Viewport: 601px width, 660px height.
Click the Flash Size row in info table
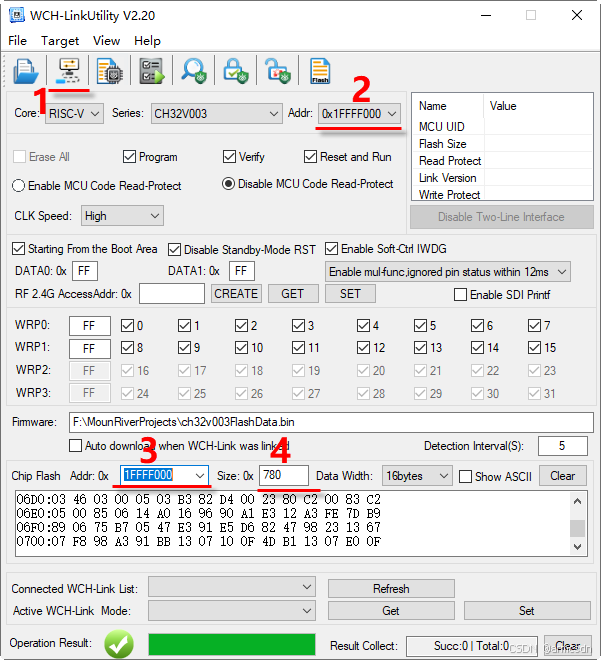click(x=503, y=144)
